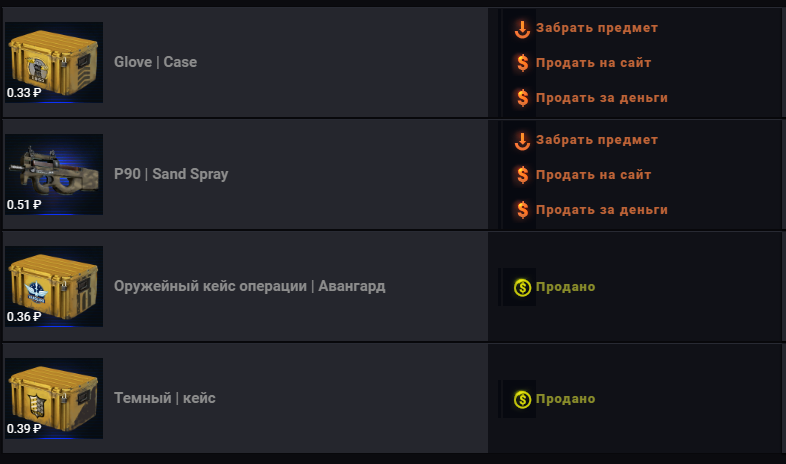Choose 'Продать на сайт' for P90 Sand Spray
The width and height of the screenshot is (786, 464).
(x=594, y=175)
